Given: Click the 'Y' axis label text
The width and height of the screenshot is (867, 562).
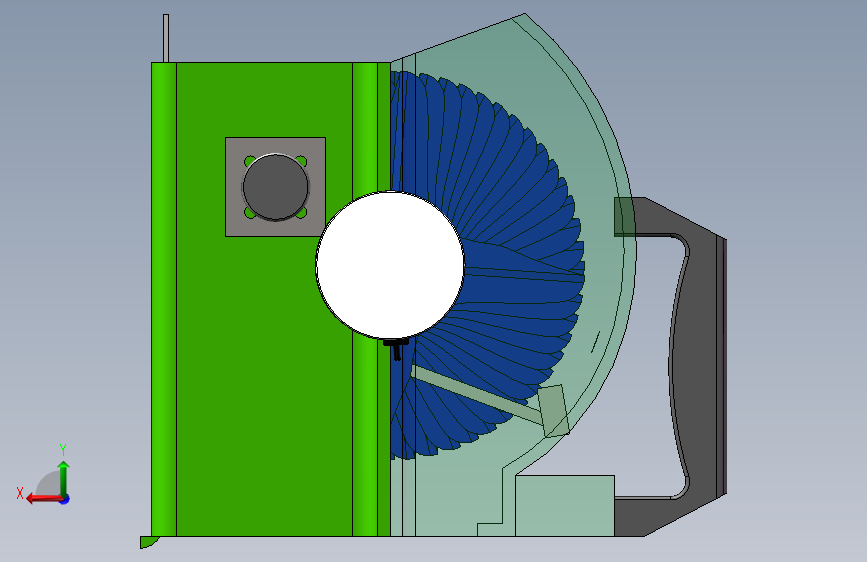Looking at the screenshot, I should [63, 450].
